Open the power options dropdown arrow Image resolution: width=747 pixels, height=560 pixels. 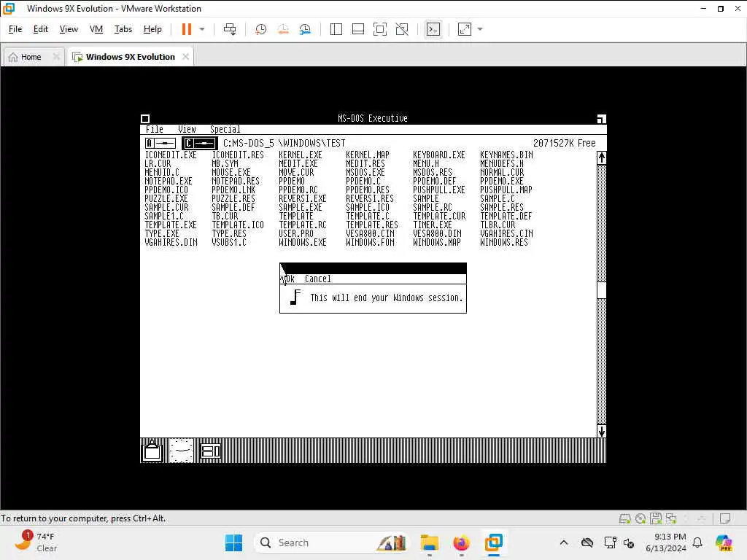(x=202, y=29)
